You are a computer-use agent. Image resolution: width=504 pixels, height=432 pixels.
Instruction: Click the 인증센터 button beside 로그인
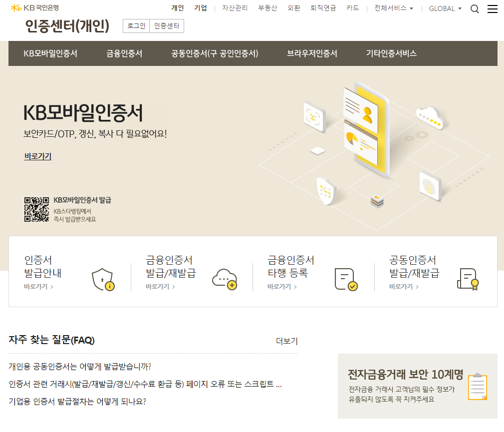pos(167,26)
